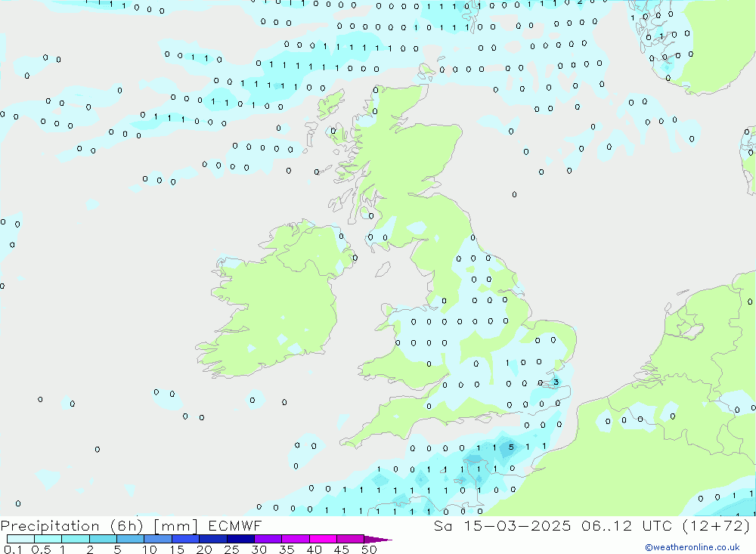Click the '20' legend scale label
756x554 pixels.
pos(204,549)
